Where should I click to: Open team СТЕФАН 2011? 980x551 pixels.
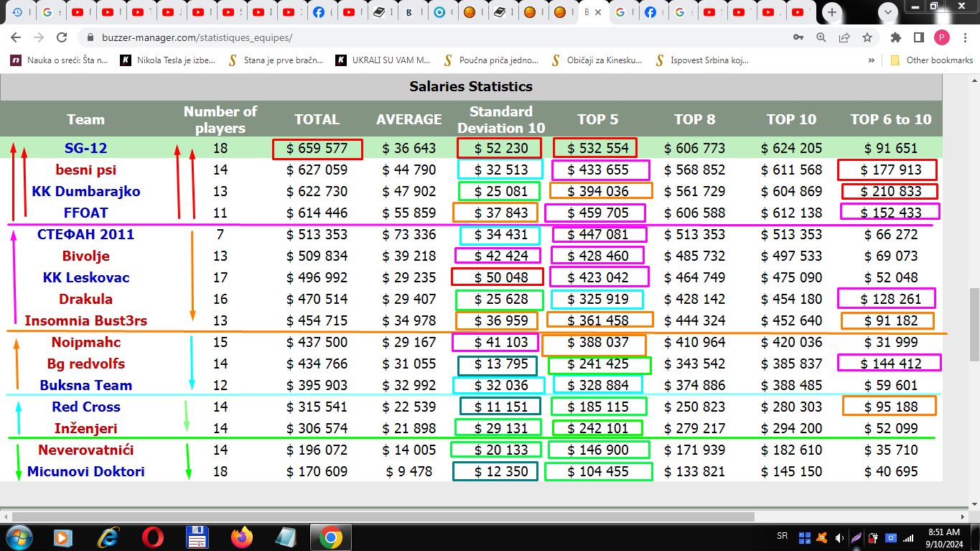coord(85,235)
